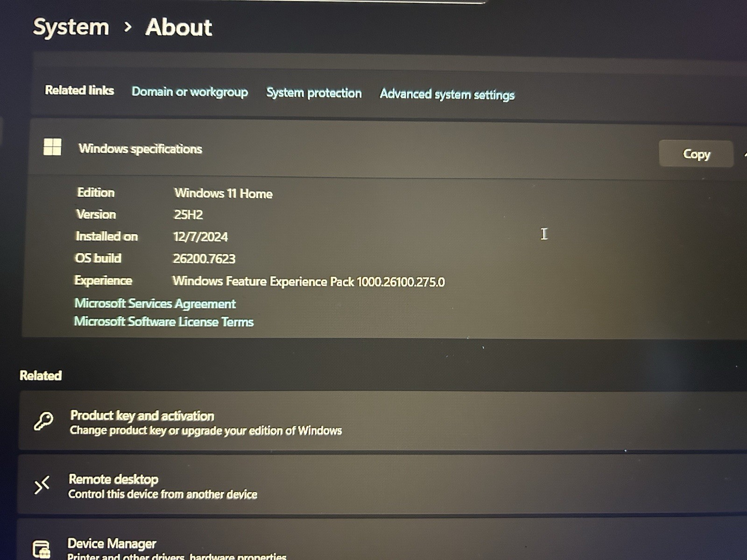Click the Experience label
The width and height of the screenshot is (747, 560).
tap(103, 280)
